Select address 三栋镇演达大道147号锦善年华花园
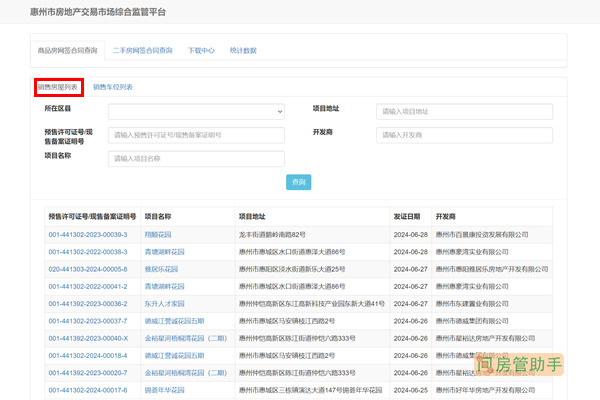 pos(310,390)
